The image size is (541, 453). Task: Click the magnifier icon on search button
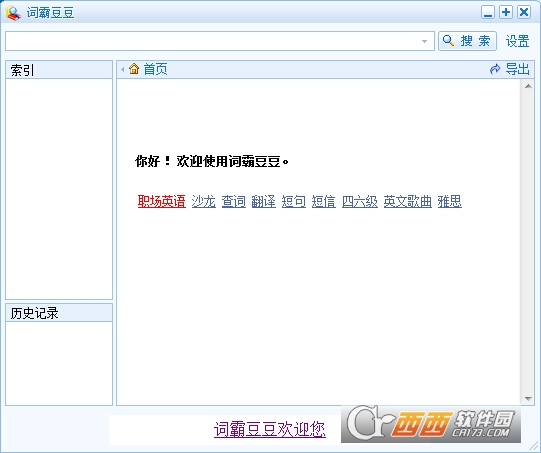coord(448,41)
